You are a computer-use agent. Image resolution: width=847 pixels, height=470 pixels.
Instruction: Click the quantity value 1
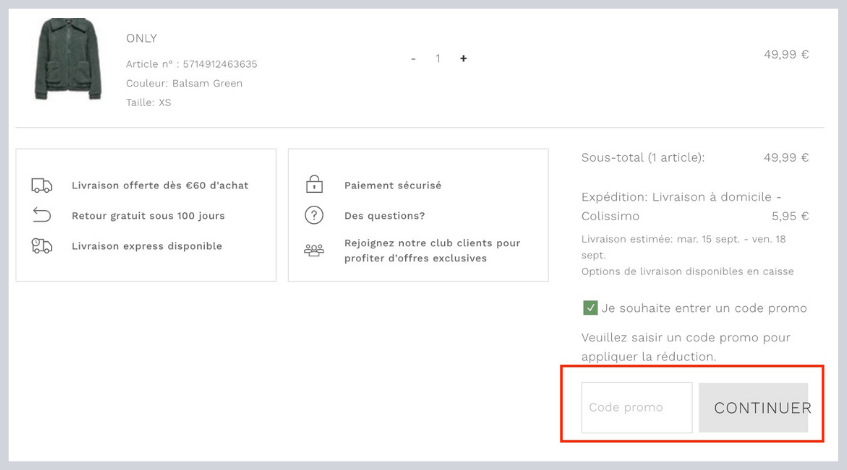tap(438, 59)
